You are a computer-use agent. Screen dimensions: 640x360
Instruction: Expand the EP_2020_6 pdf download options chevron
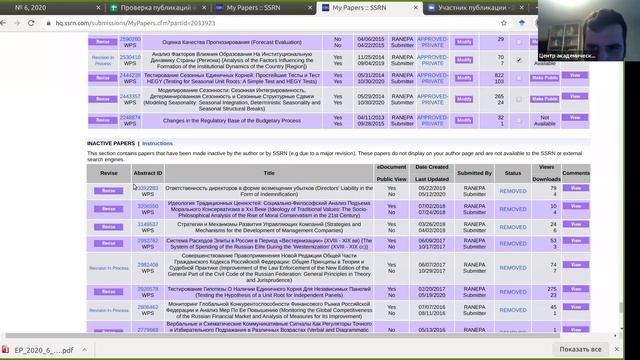84,350
